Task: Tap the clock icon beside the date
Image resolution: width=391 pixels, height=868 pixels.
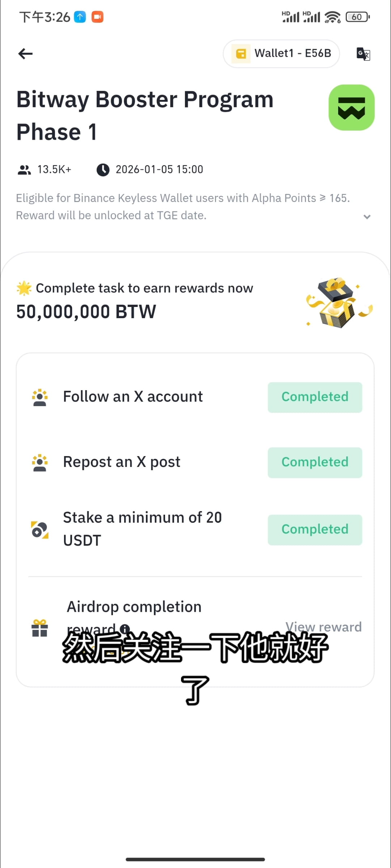Action: tap(103, 169)
